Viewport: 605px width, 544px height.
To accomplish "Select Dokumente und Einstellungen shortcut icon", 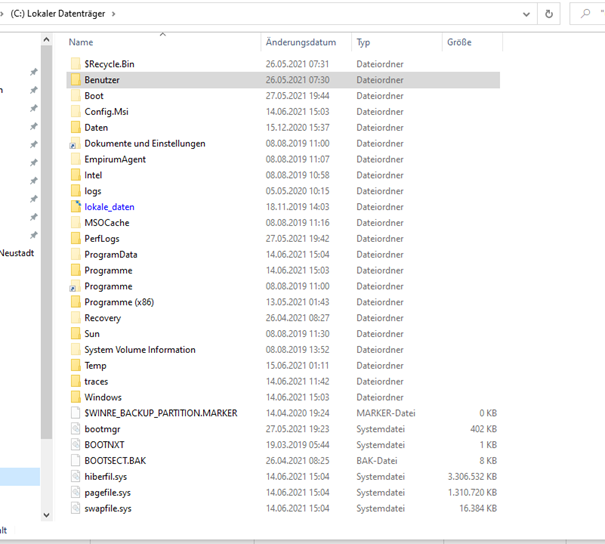I will (x=75, y=143).
